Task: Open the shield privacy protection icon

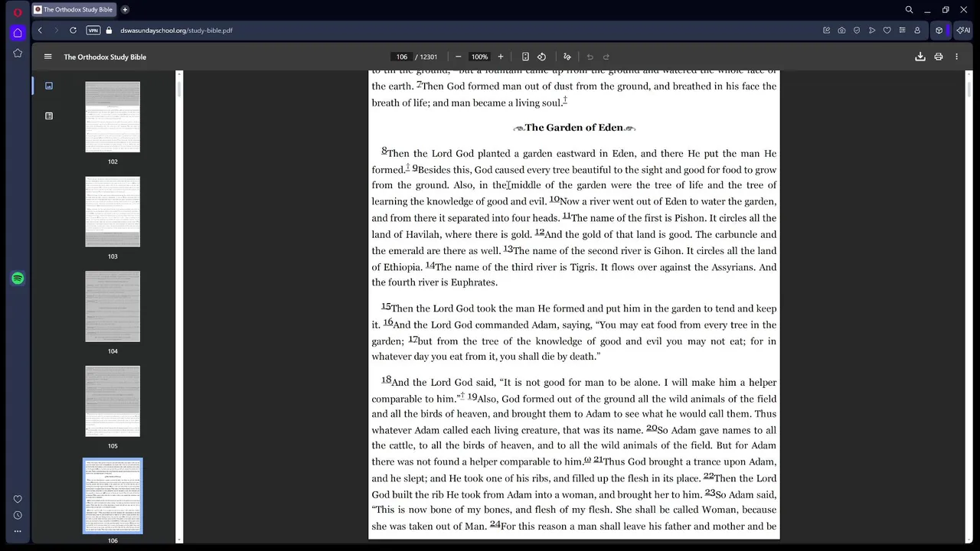Action: point(857,31)
